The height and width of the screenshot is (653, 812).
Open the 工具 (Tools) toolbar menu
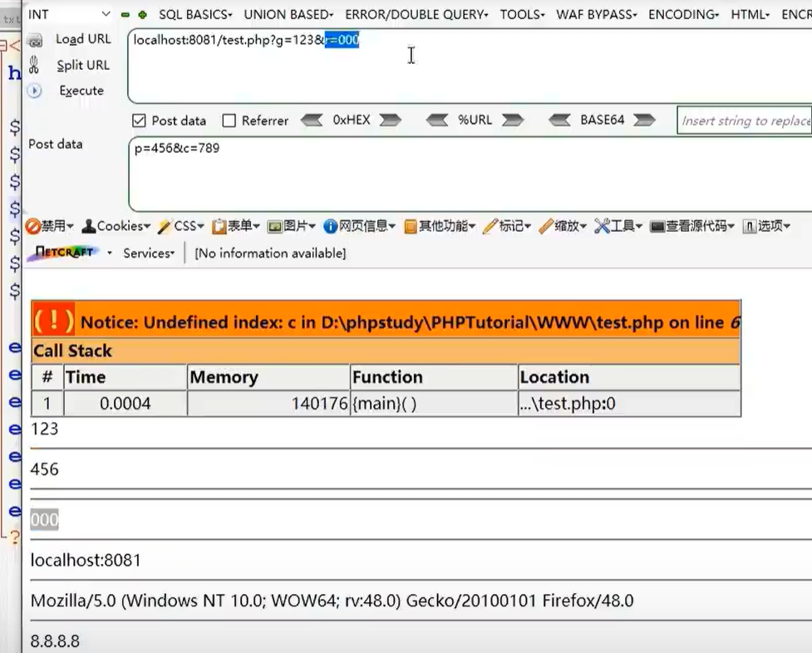pyautogui.click(x=618, y=226)
